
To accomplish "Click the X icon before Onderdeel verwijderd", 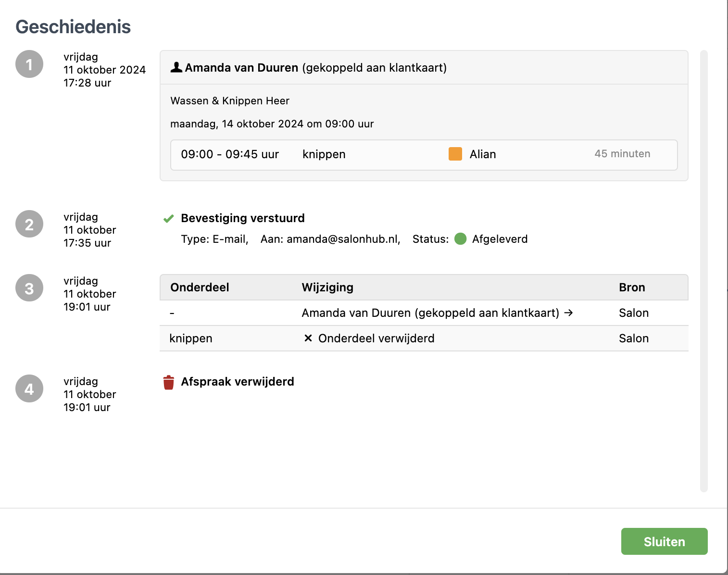I will pos(308,338).
